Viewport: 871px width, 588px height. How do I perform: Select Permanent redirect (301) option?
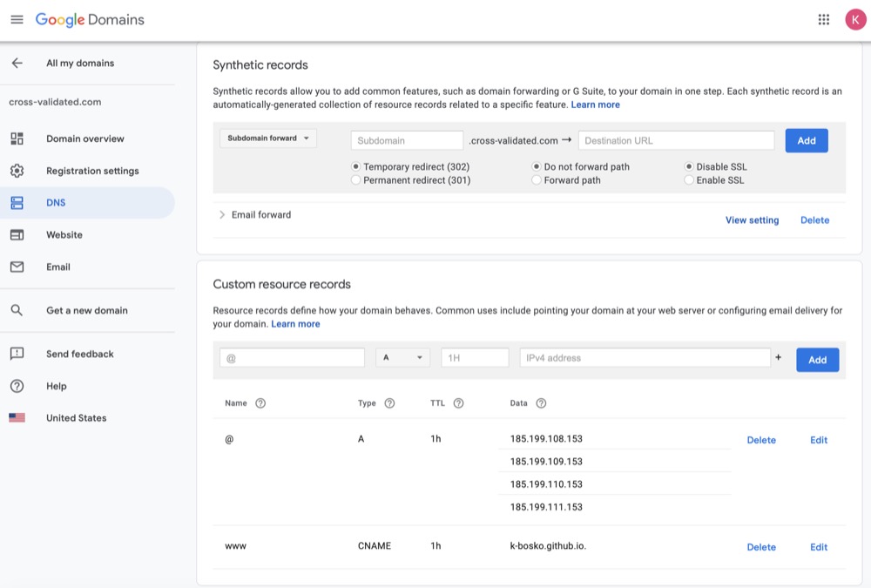[x=355, y=180]
